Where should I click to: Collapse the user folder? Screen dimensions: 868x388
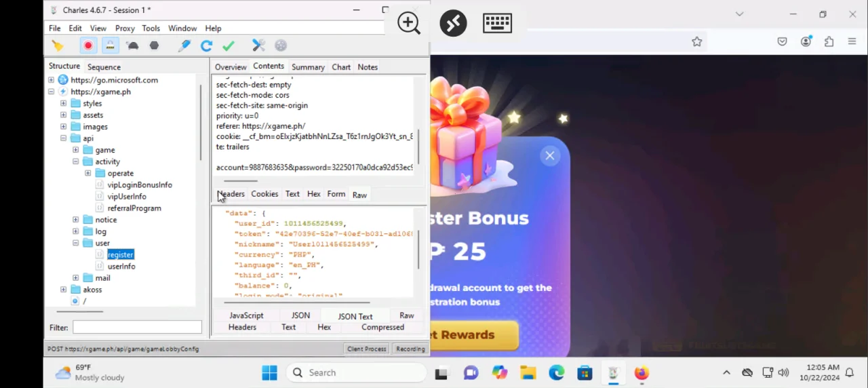75,243
